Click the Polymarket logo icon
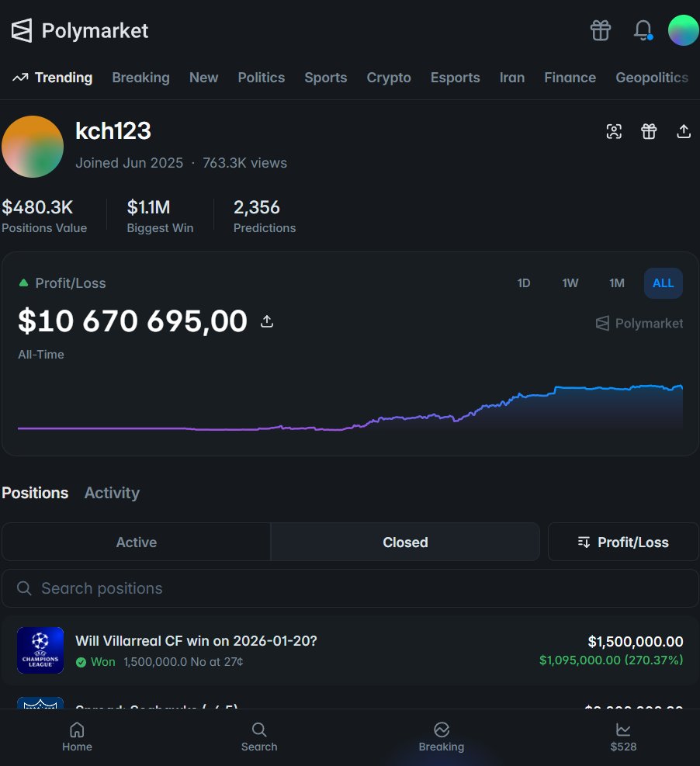Screen dimensions: 700x766 (22, 31)
